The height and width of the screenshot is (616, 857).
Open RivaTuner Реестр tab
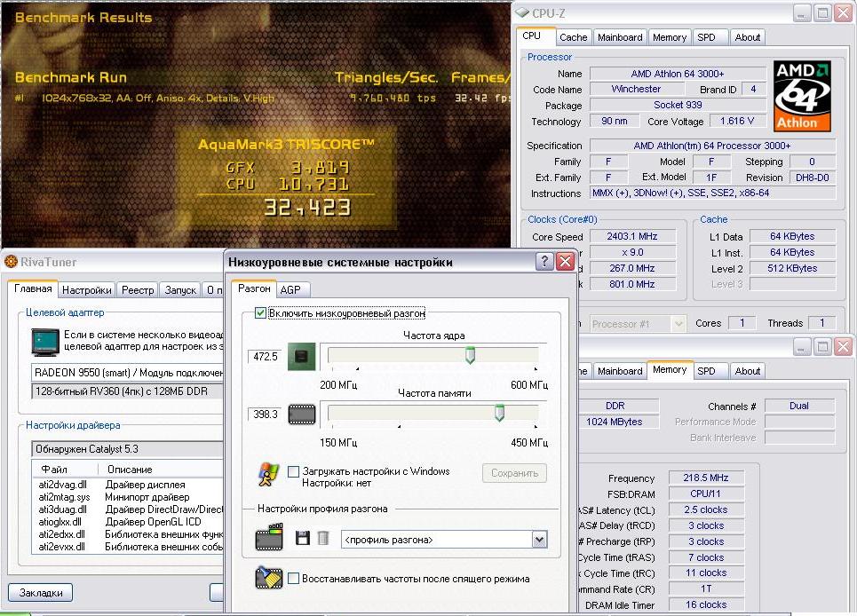pyautogui.click(x=138, y=290)
